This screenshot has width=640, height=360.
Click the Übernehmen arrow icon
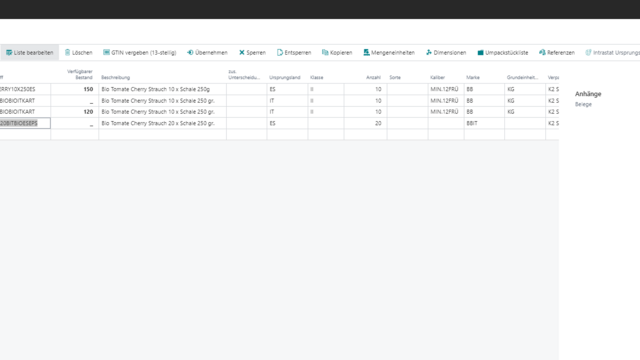point(190,52)
